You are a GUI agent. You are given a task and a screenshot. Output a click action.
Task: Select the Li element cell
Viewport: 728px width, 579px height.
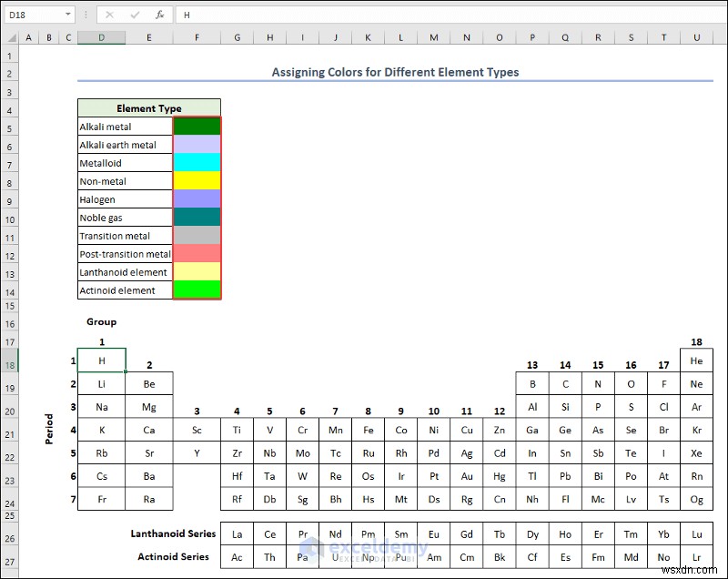click(102, 384)
